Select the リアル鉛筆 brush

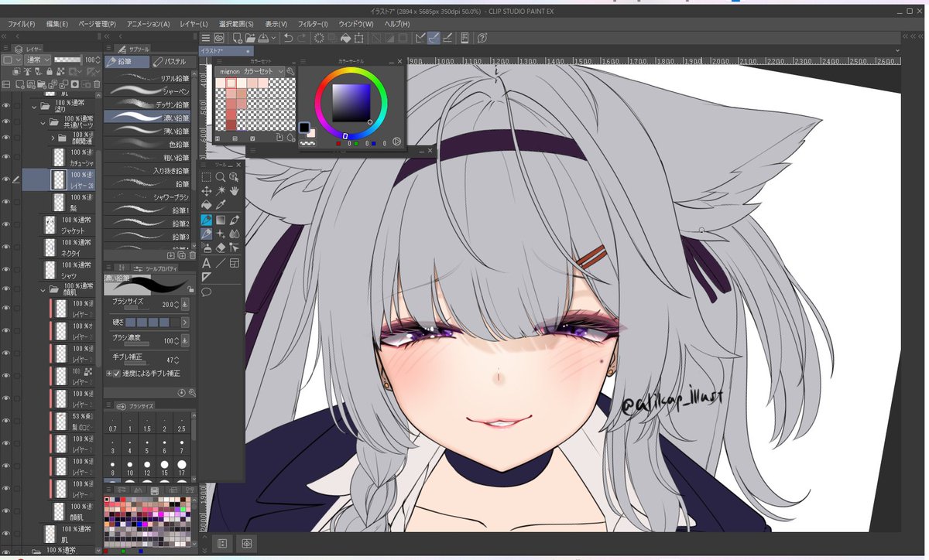click(148, 78)
